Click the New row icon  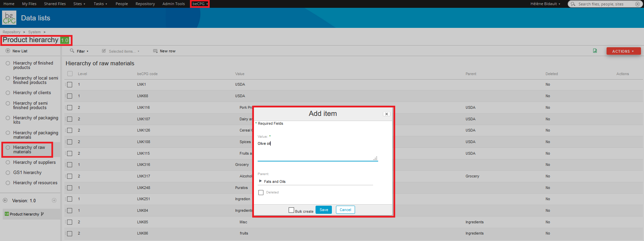click(x=155, y=51)
